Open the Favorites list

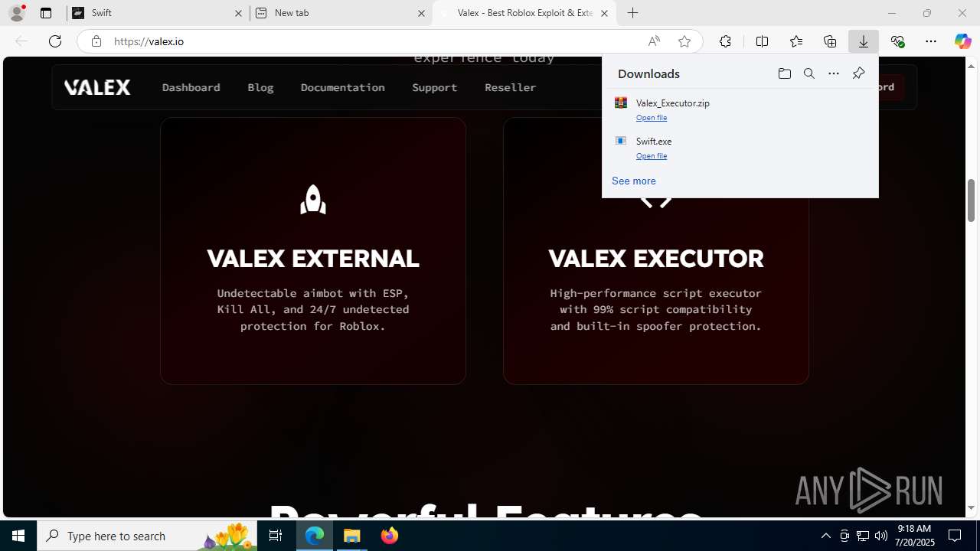(x=795, y=41)
